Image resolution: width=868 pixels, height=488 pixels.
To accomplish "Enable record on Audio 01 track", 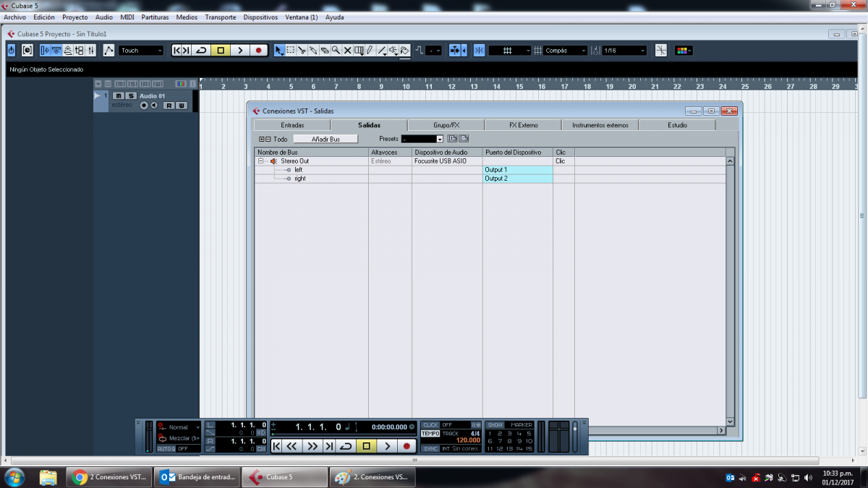I will (144, 106).
